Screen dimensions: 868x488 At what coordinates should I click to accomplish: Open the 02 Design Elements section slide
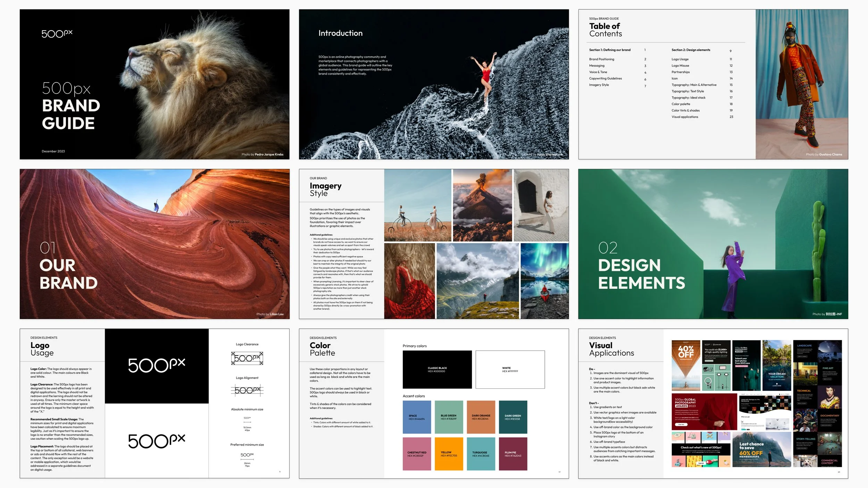coord(713,244)
